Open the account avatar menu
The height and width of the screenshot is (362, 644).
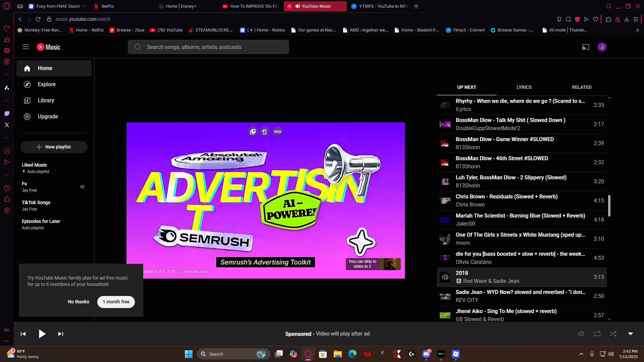point(602,47)
